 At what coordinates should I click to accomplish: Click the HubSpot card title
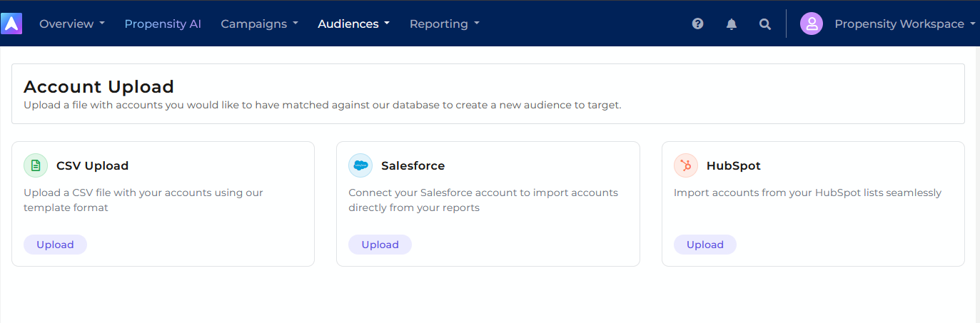[x=734, y=165]
